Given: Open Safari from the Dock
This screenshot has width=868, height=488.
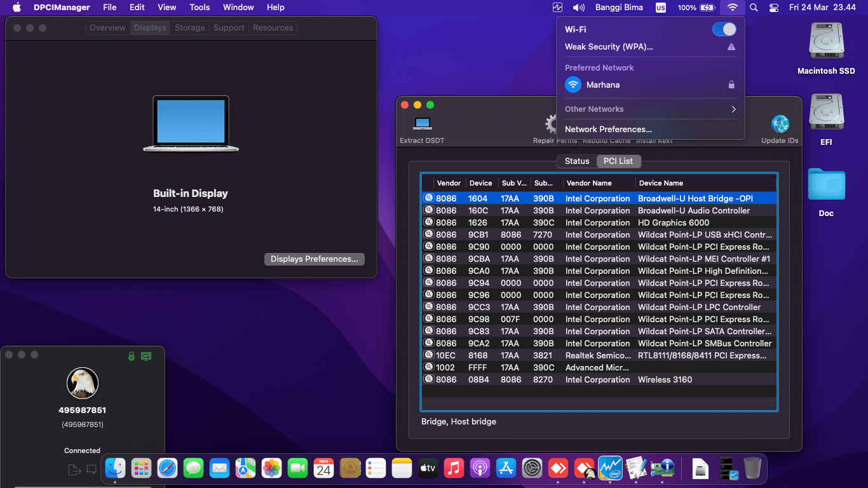Looking at the screenshot, I should pyautogui.click(x=167, y=468).
